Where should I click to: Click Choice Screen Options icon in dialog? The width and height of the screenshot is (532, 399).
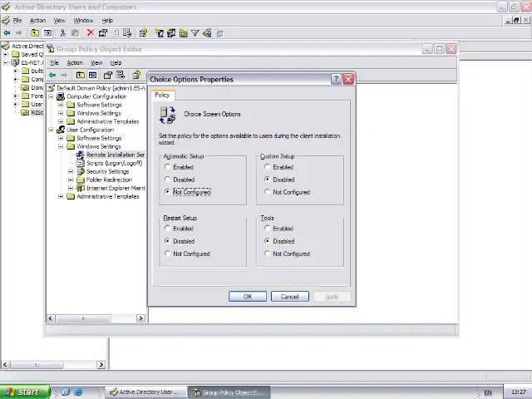[168, 115]
